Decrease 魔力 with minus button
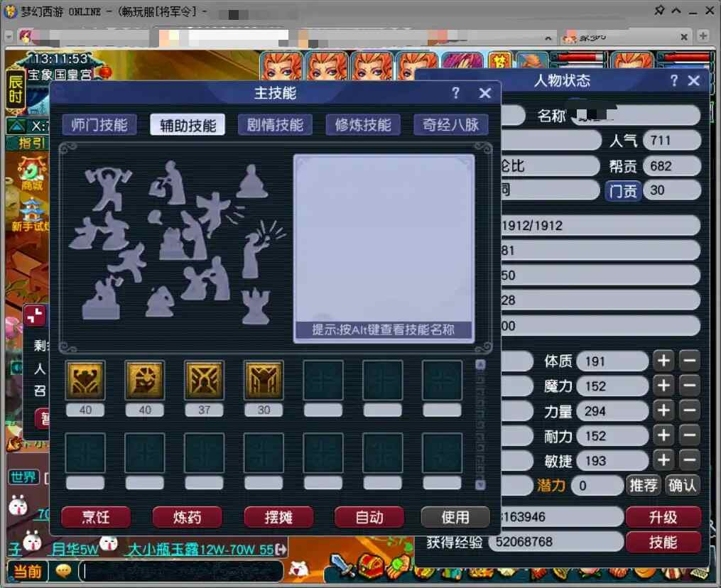 click(690, 386)
